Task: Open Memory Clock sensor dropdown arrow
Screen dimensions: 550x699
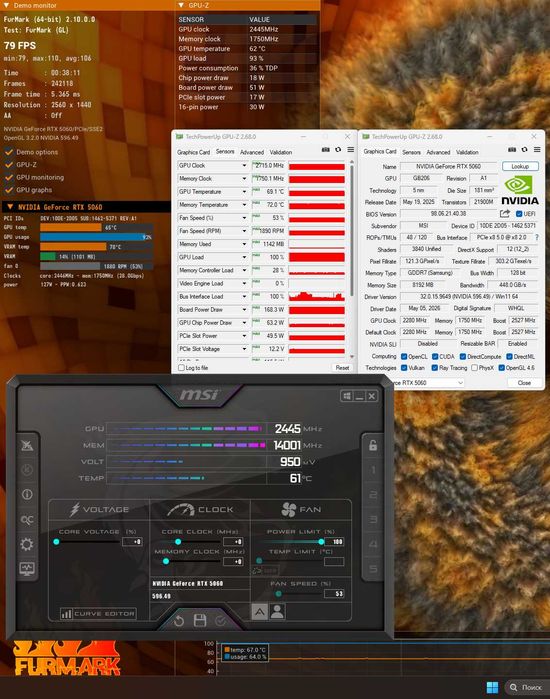Action: click(x=244, y=178)
